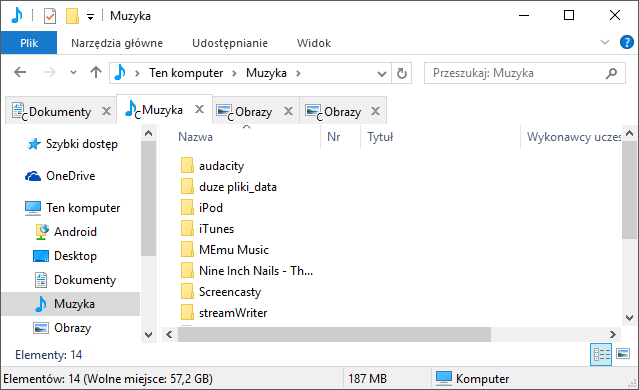
Task: Click the search magnifier icon
Action: pos(611,73)
